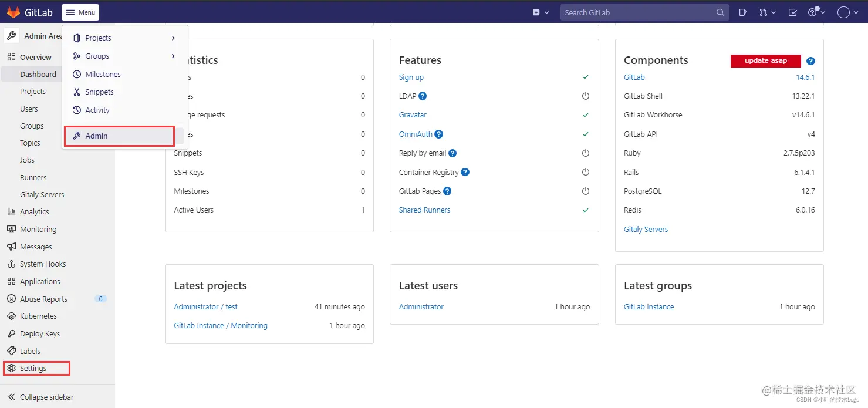
Task: Open GitLab Instance under Latest groups
Action: coord(649,306)
